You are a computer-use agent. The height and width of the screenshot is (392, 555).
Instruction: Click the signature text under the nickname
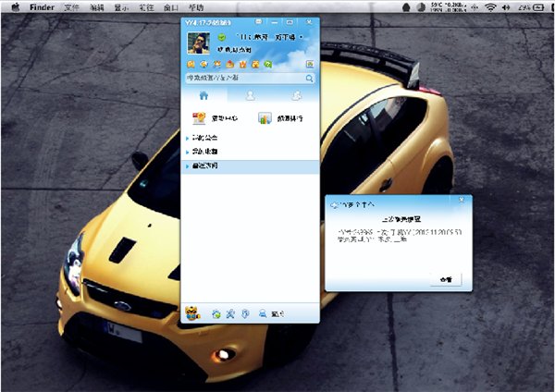coord(234,50)
